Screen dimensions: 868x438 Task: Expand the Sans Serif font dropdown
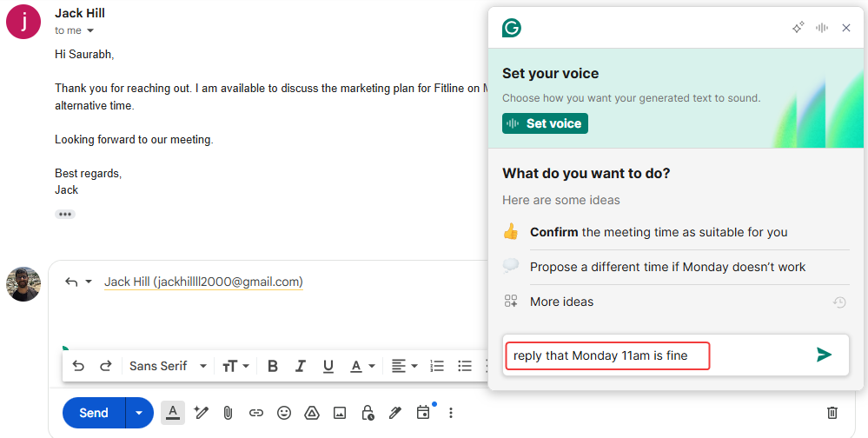pyautogui.click(x=168, y=366)
